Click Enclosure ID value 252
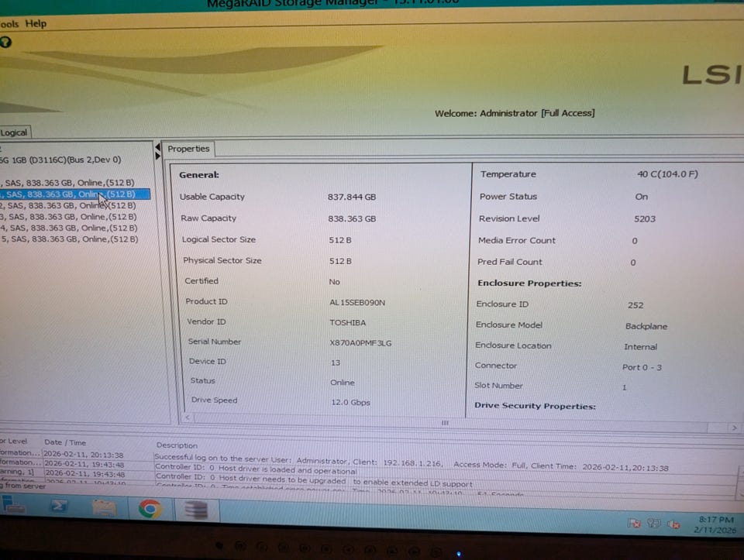Screen dimensions: 744x560 pos(635,305)
